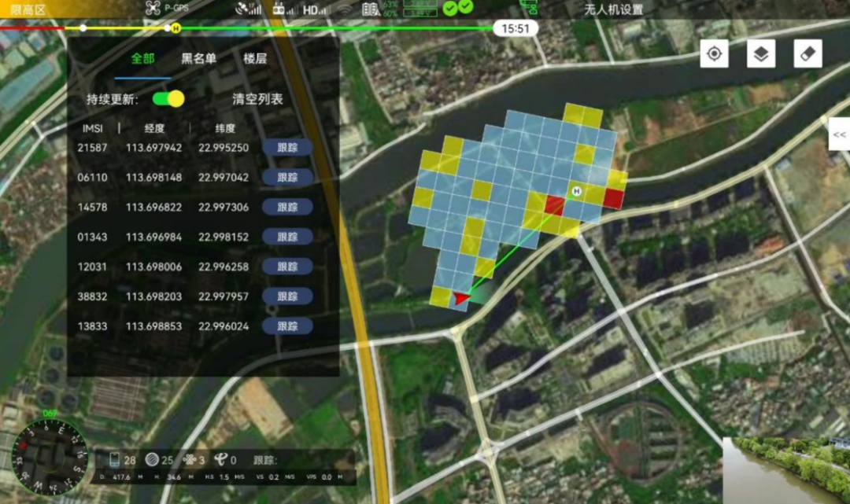
Task: Click the China Mobile carrier icon showing 25
Action: click(152, 460)
